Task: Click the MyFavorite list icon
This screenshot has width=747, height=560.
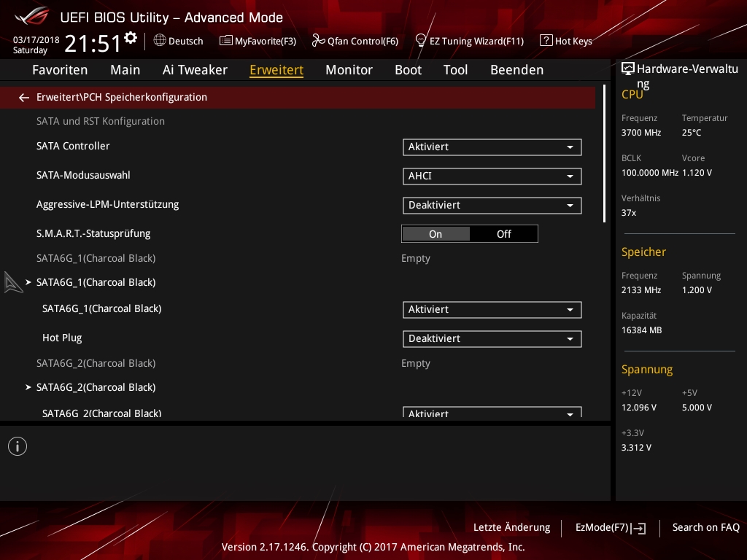Action: [x=226, y=41]
